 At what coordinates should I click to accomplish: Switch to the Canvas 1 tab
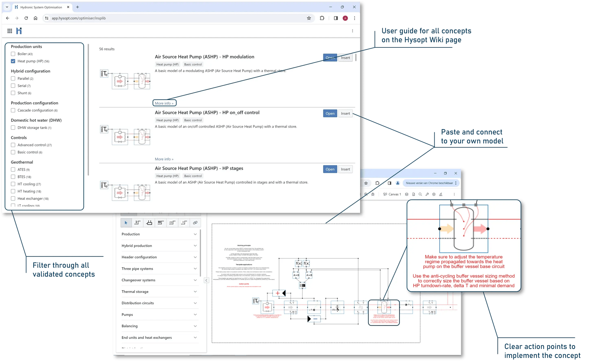(392, 194)
